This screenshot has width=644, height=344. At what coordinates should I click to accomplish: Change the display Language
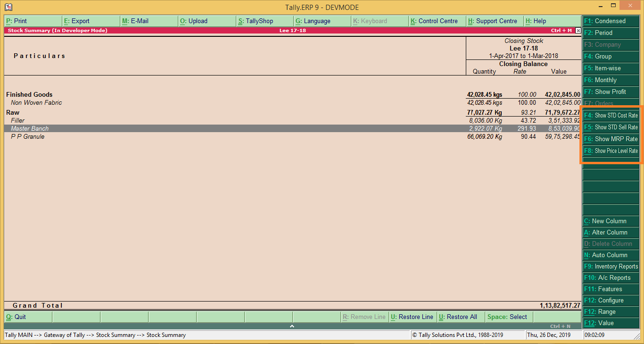pyautogui.click(x=322, y=21)
